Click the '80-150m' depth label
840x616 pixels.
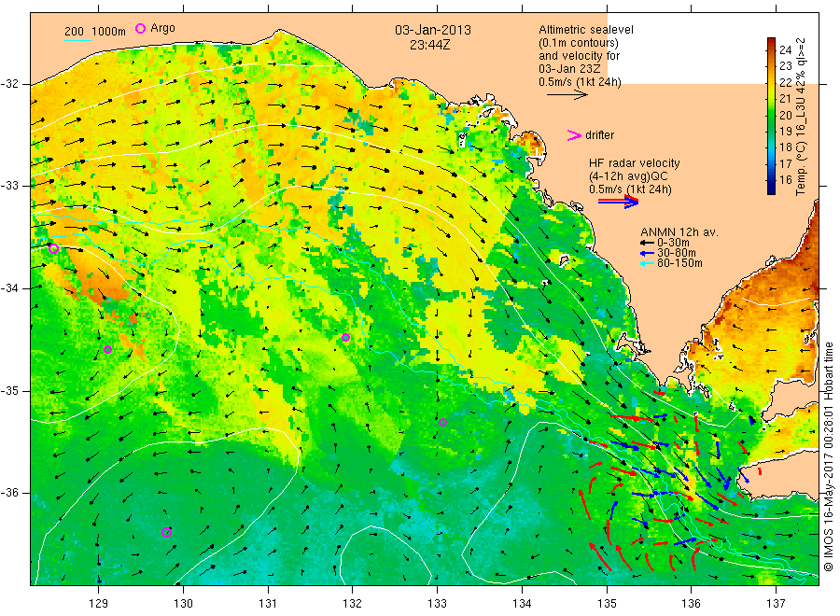(x=679, y=263)
